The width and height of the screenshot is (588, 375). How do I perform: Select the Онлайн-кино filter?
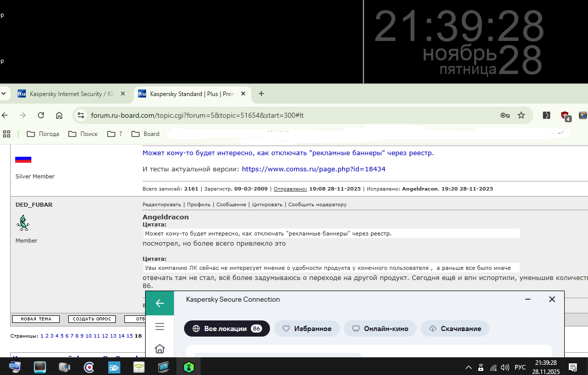tap(380, 329)
